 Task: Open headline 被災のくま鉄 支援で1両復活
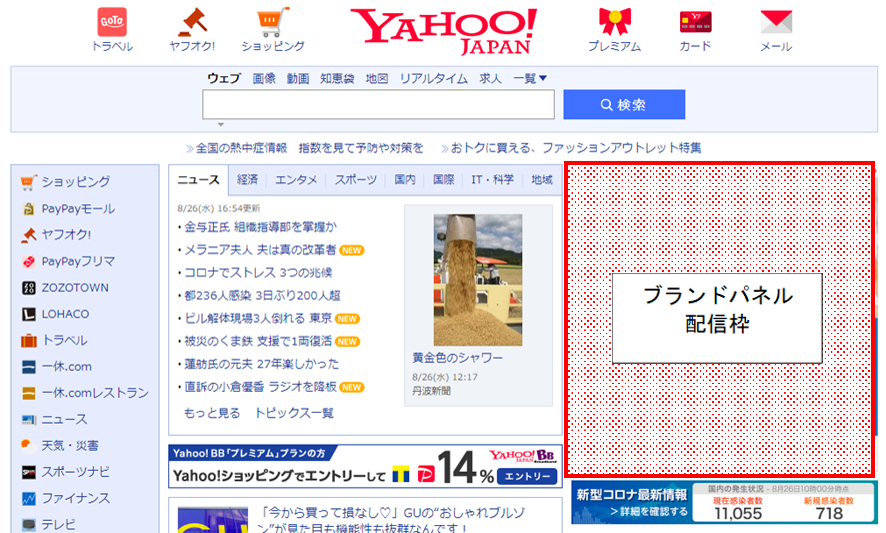tap(258, 341)
